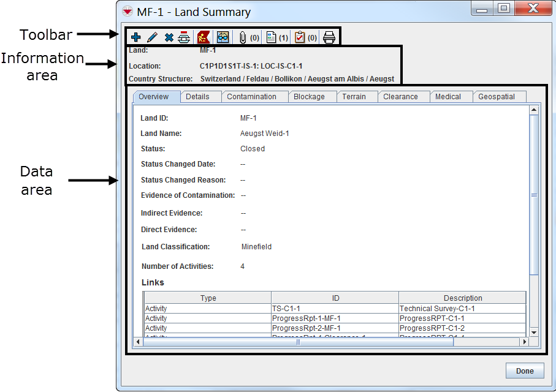Click the blue plus Add icon
Image resolution: width=556 pixels, height=392 pixels.
point(136,37)
